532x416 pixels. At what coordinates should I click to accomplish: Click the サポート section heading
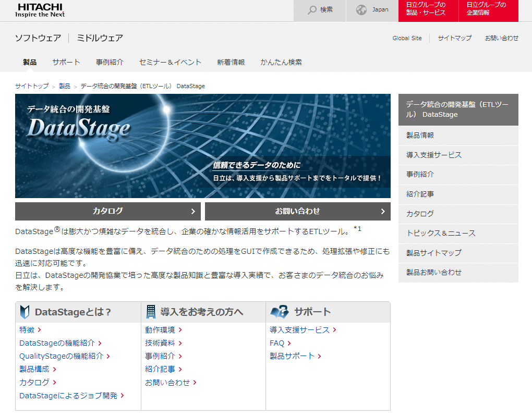tap(312, 312)
